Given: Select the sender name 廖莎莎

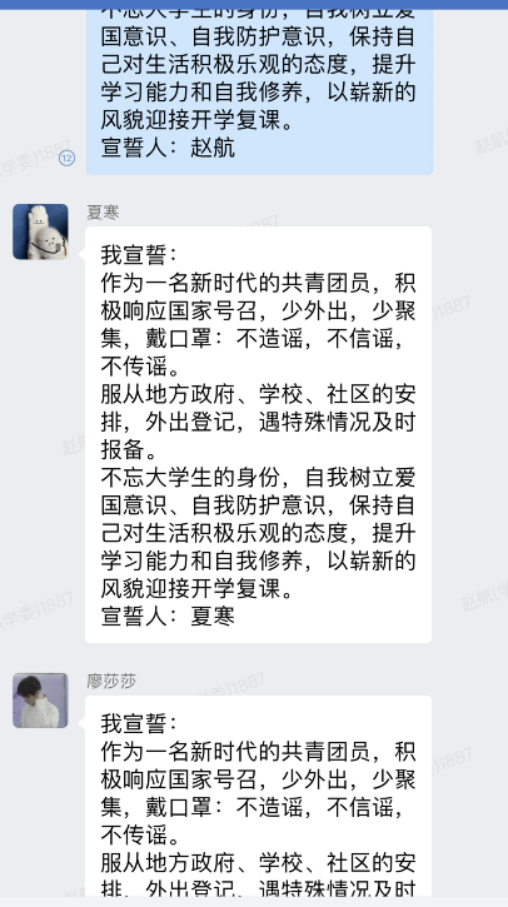Looking at the screenshot, I should click(112, 681).
